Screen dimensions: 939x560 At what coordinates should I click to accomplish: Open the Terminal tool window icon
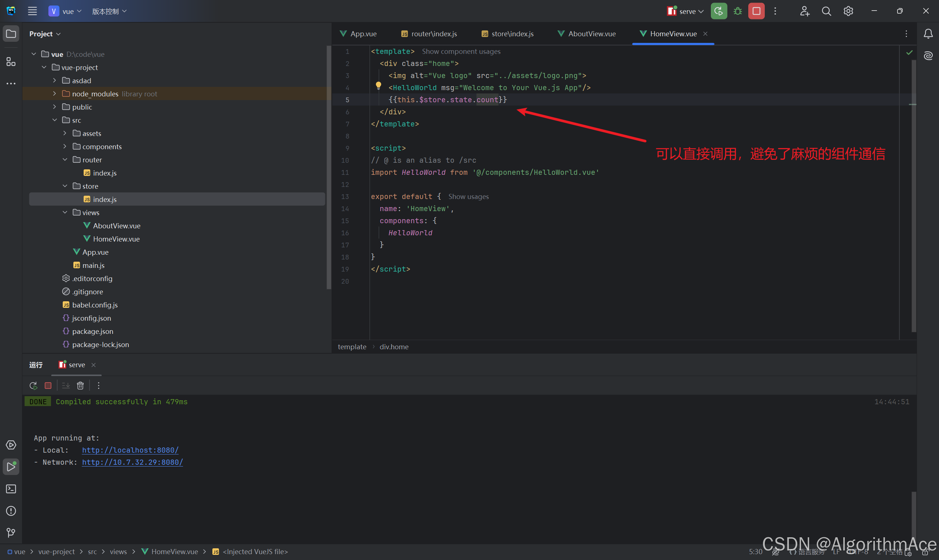[11, 489]
